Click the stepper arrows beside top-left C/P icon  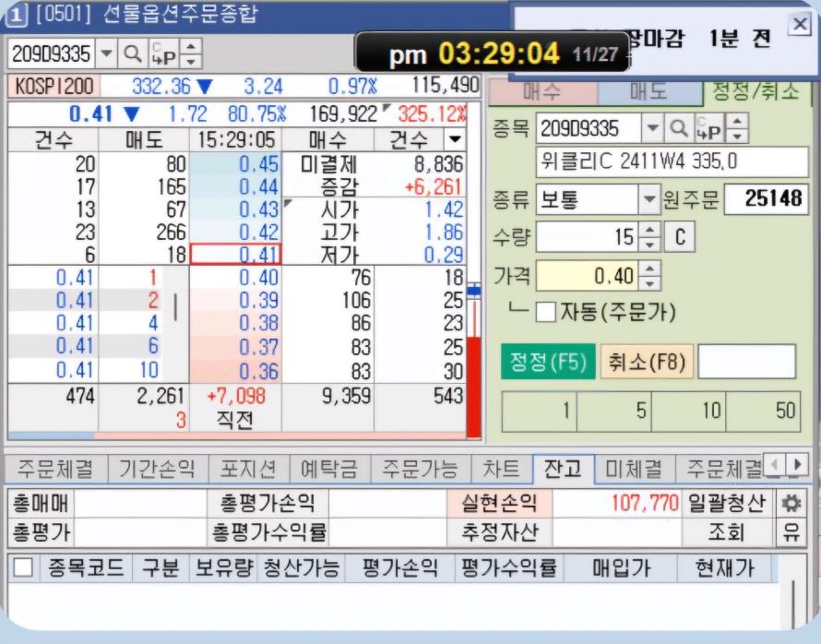tap(191, 54)
